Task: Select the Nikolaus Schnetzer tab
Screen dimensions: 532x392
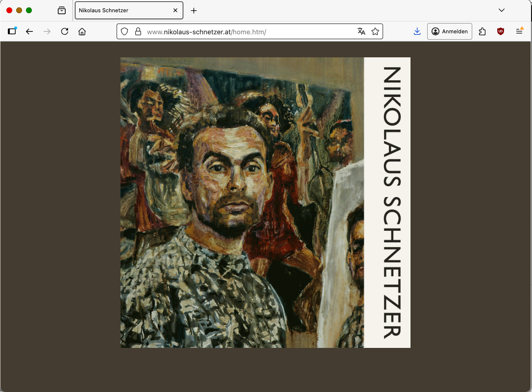Action: click(122, 10)
